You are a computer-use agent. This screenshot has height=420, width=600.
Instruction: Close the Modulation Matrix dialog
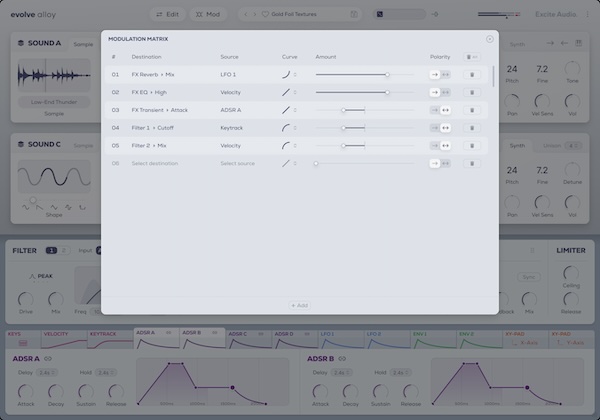489,39
